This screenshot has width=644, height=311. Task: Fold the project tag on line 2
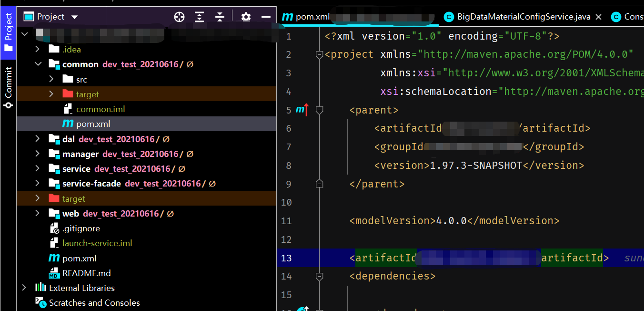pos(320,55)
